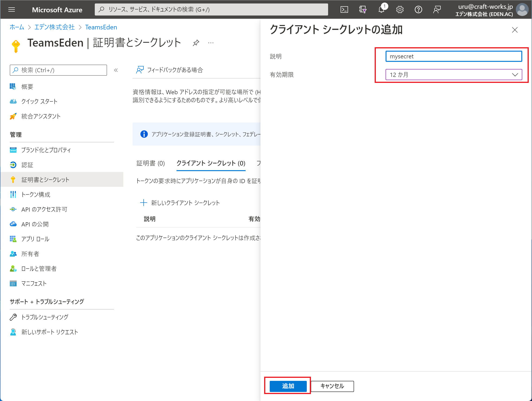
Task: Focus the sidebar 検索 (Ctrl+/) box
Action: [58, 70]
